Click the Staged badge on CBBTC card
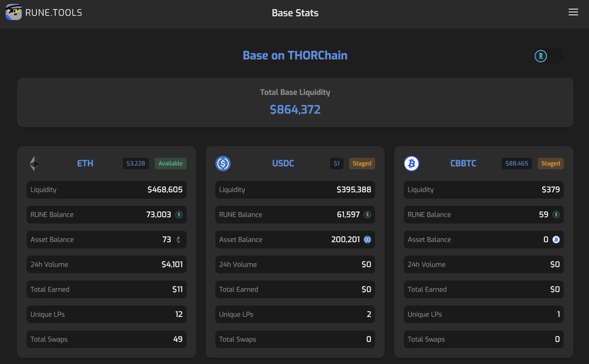Image resolution: width=589 pixels, height=364 pixels. 550,163
